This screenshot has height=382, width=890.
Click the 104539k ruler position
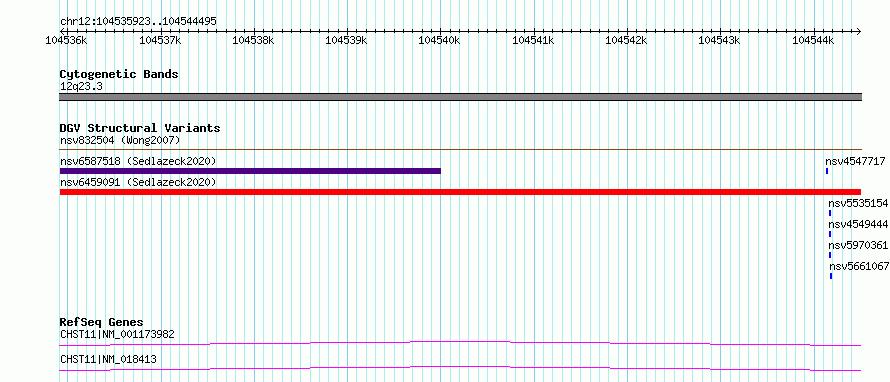coord(347,41)
